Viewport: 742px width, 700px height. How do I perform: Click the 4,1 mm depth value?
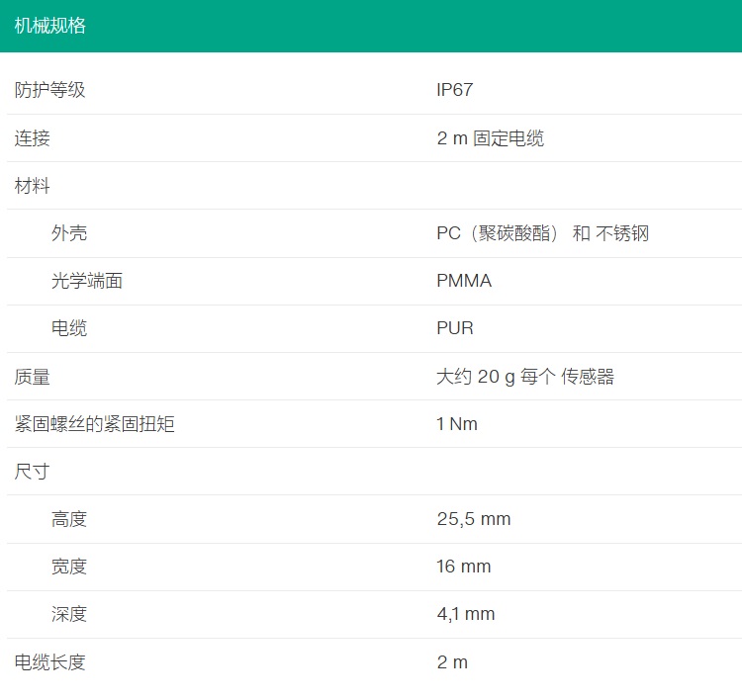466,614
